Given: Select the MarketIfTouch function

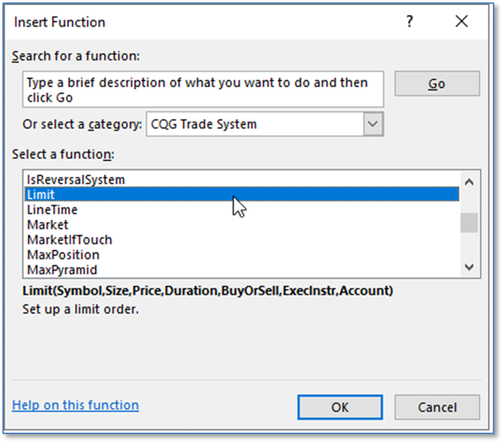Looking at the screenshot, I should tap(70, 240).
